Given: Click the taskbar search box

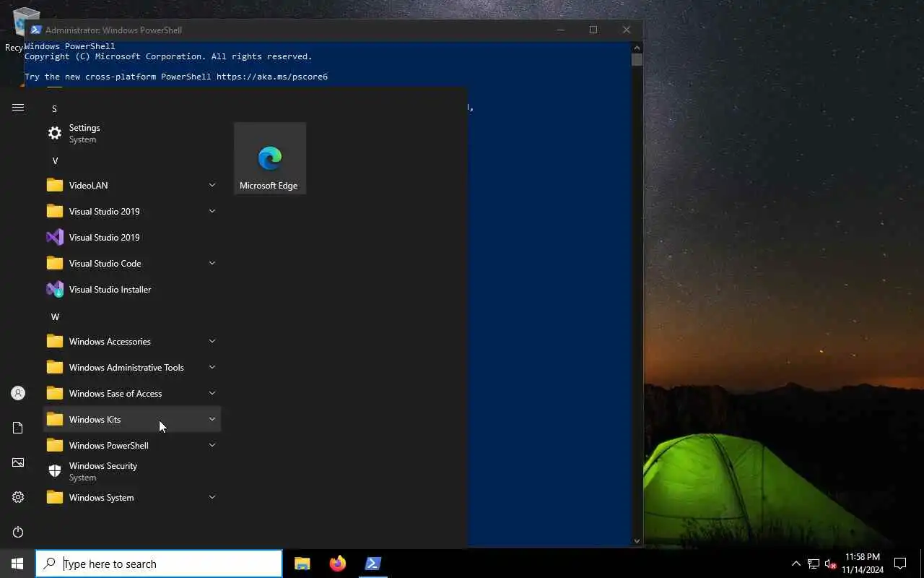Looking at the screenshot, I should 159,564.
